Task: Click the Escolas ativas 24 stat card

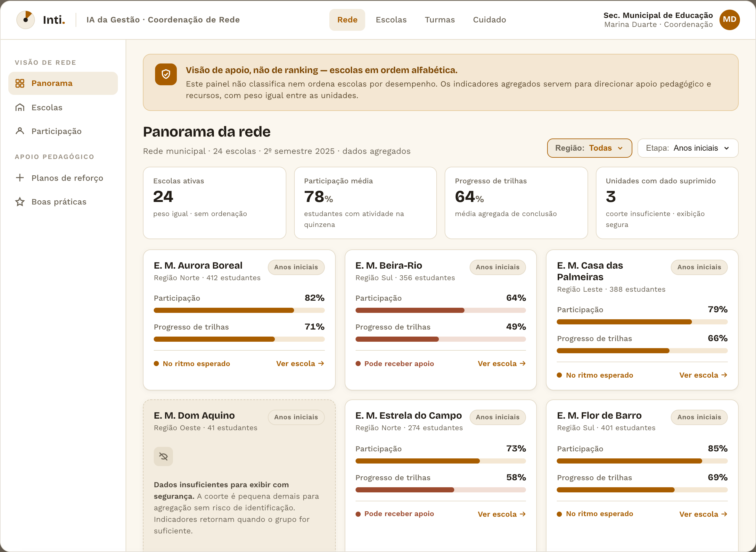Action: pos(214,203)
